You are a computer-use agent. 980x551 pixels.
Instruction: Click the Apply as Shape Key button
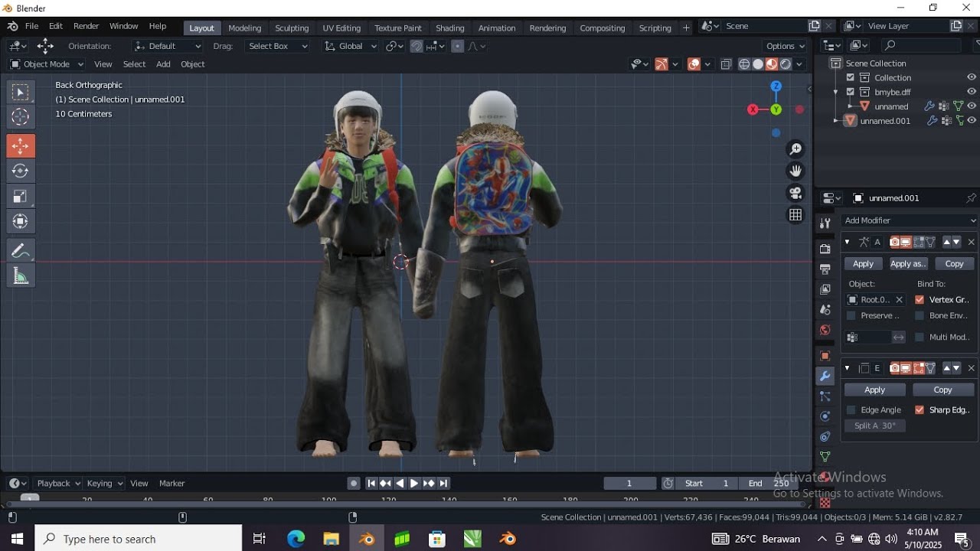[909, 263]
